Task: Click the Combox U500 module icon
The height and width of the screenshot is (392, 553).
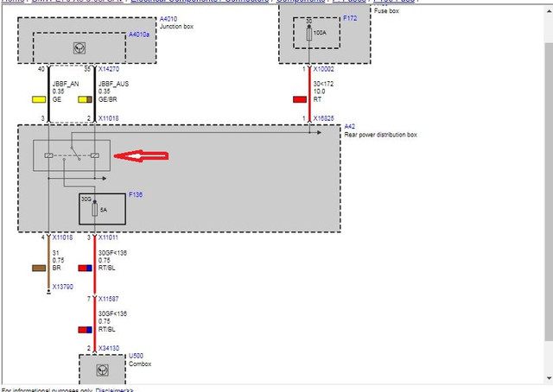Action: click(102, 370)
